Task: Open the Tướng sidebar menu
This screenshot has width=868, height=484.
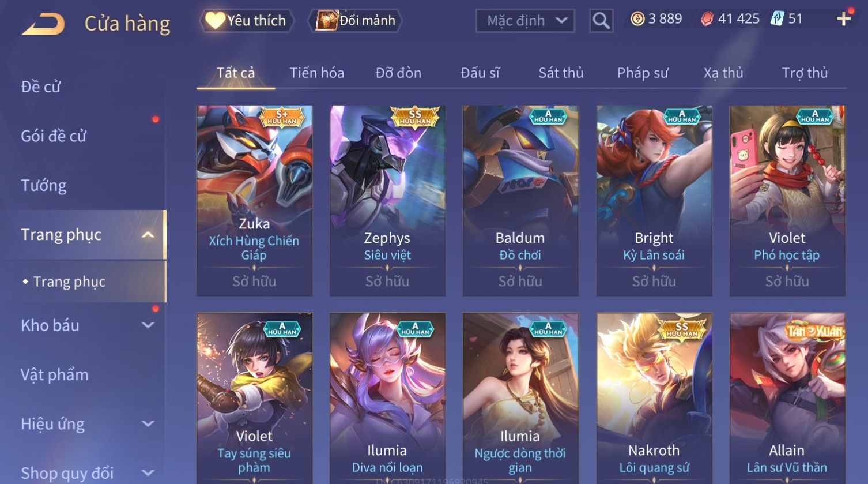Action: point(44,186)
